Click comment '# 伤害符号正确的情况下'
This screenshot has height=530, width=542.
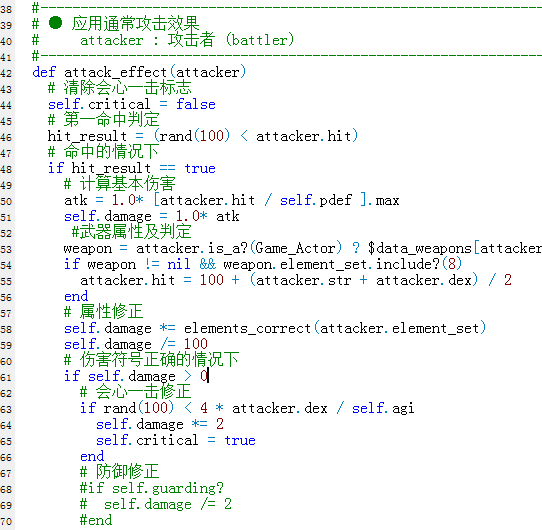pyautogui.click(x=151, y=360)
